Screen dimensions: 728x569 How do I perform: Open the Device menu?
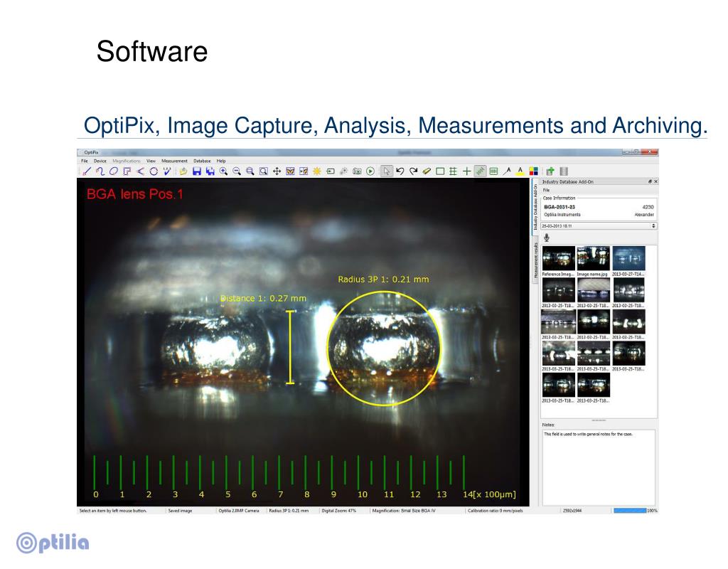100,161
